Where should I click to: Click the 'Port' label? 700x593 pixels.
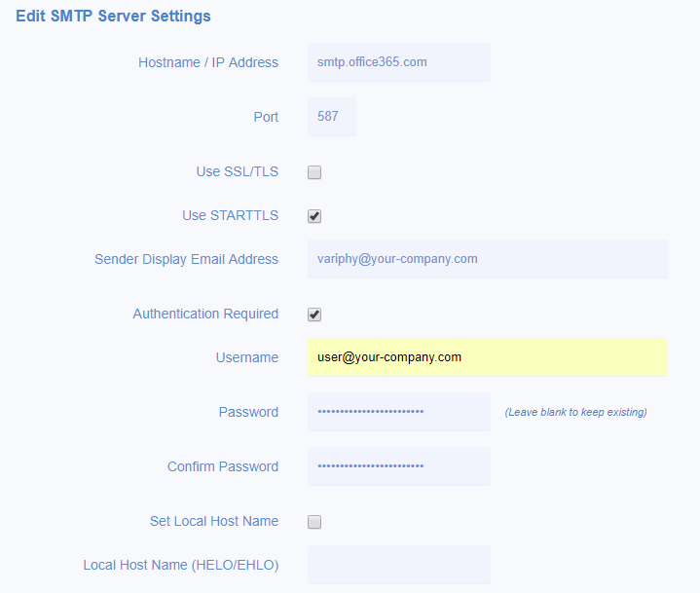coord(266,117)
